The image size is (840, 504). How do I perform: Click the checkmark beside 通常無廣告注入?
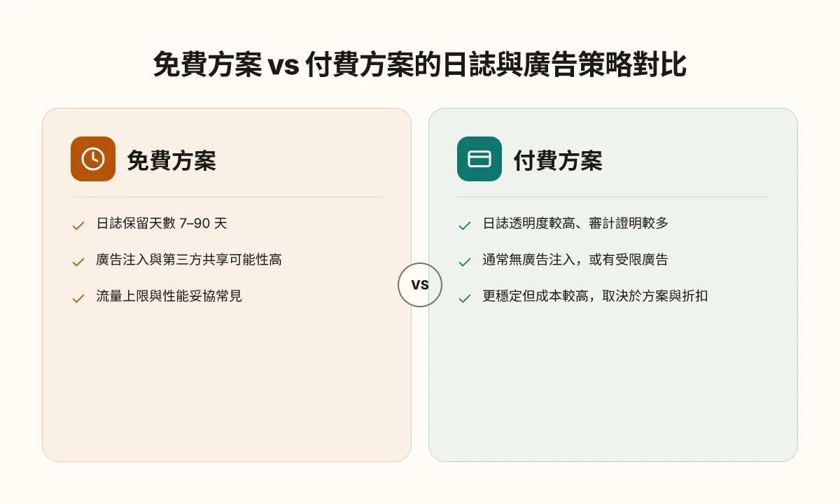coord(465,262)
